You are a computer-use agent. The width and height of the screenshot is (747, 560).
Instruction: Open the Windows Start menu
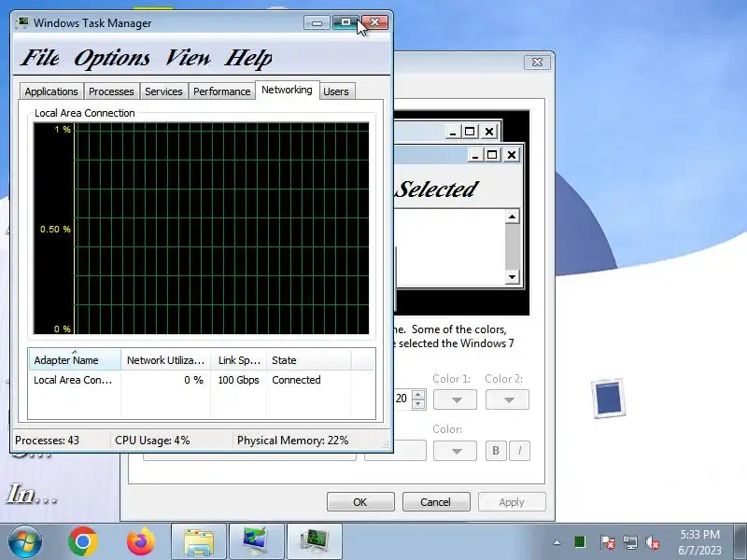(x=25, y=541)
